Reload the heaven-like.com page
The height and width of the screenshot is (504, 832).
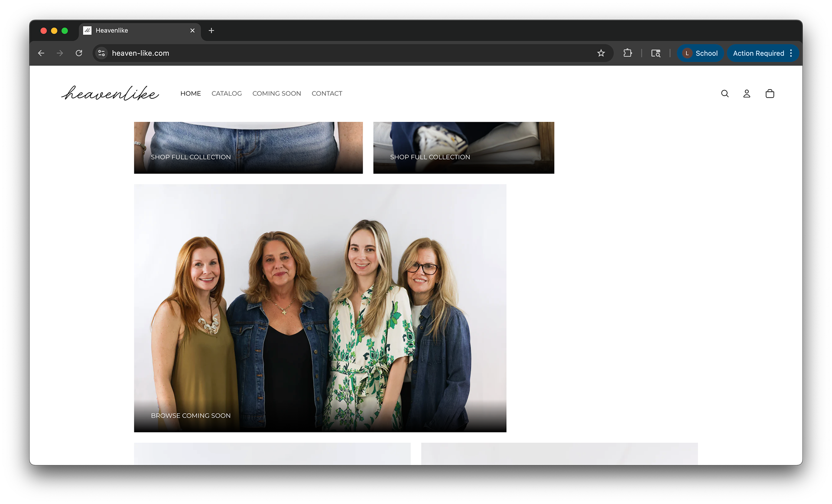[79, 53]
